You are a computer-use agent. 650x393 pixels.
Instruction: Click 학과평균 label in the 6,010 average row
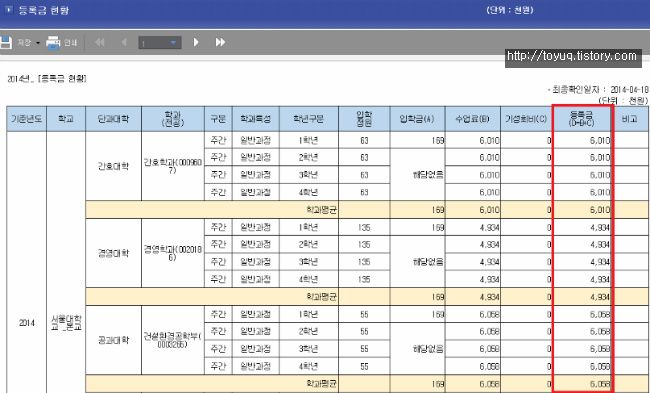pyautogui.click(x=321, y=210)
